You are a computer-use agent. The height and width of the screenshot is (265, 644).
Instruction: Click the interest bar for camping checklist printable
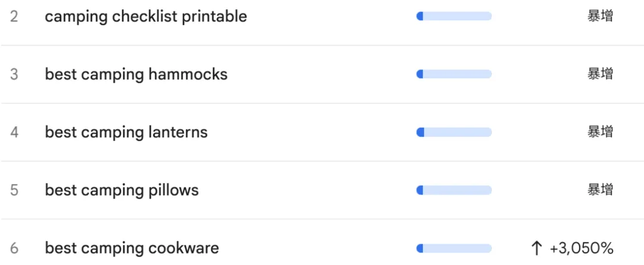tap(454, 17)
